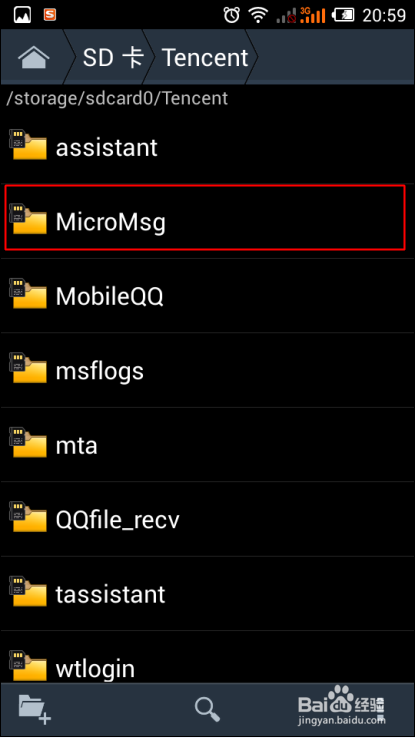Tap the Wi-Fi status bar icon
The height and width of the screenshot is (738, 415).
pos(258,16)
